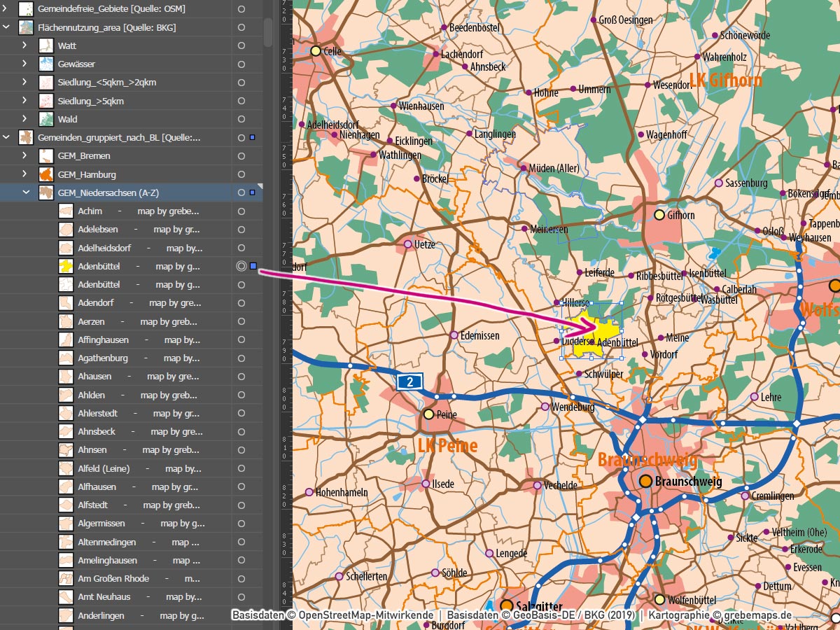The width and height of the screenshot is (840, 630).
Task: Click the blue selection square on the Adenbüttel row
Action: pos(253,266)
